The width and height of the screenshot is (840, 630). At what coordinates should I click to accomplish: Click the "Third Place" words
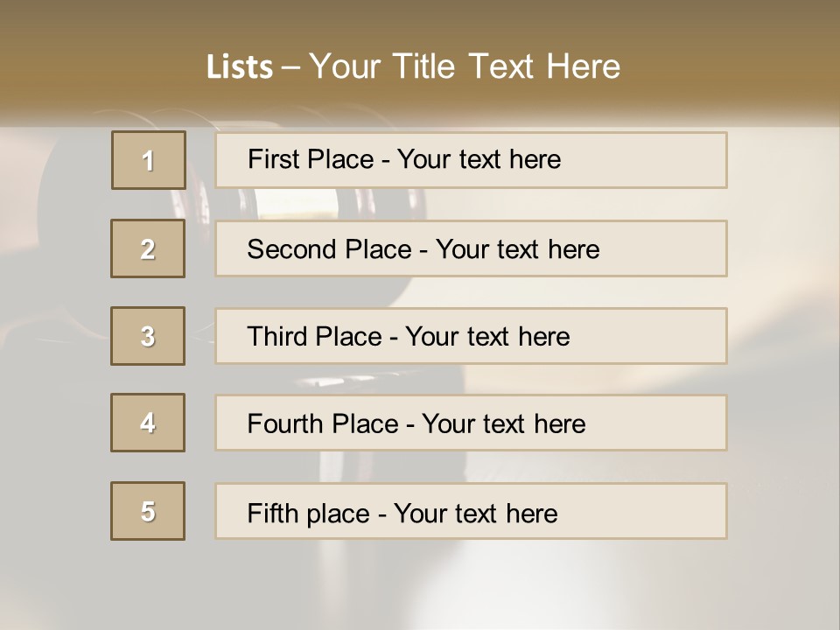pyautogui.click(x=315, y=337)
